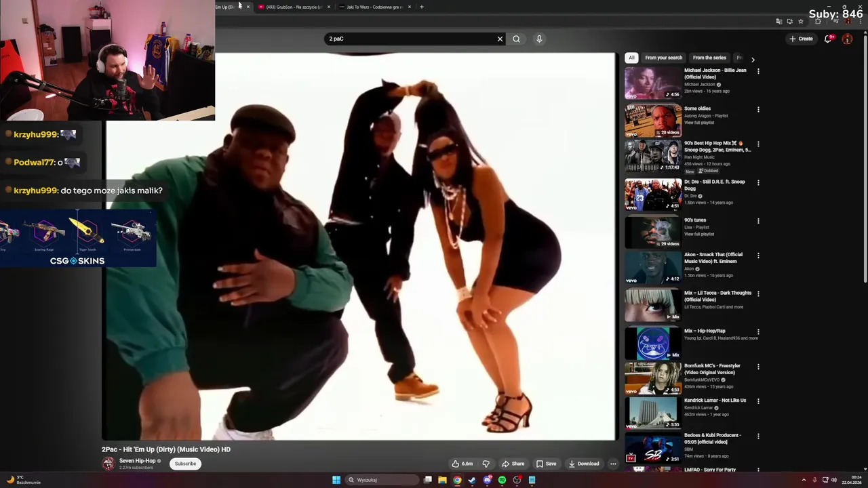Open options menu for Lil Tecca mix

(x=758, y=293)
